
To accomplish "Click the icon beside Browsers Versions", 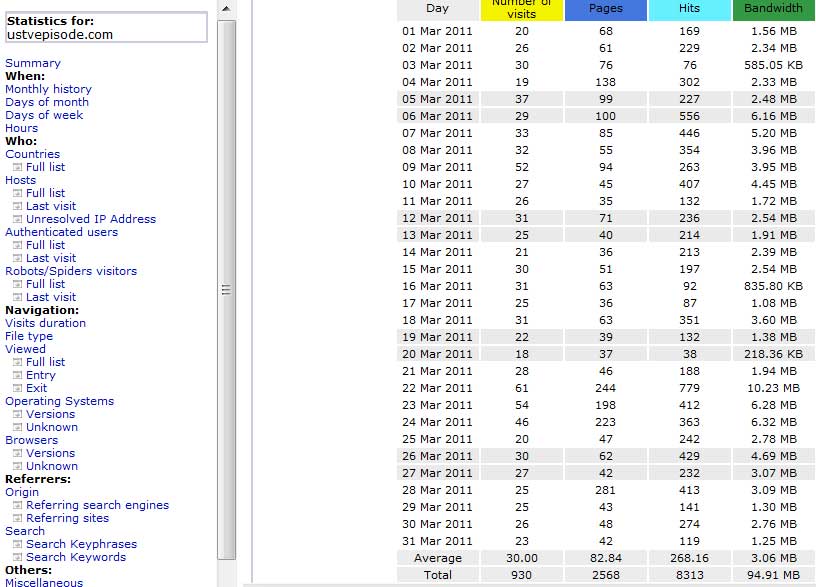I will point(18,453).
